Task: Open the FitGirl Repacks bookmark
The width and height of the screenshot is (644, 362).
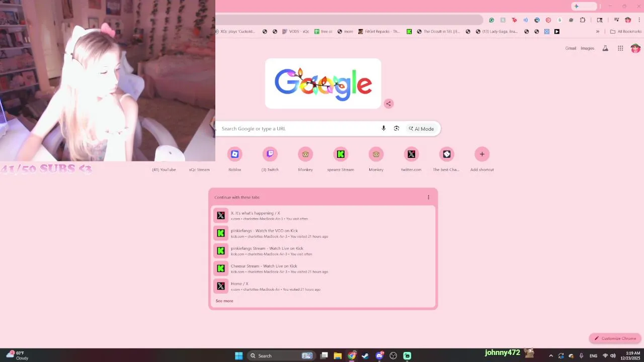Action: [379, 31]
